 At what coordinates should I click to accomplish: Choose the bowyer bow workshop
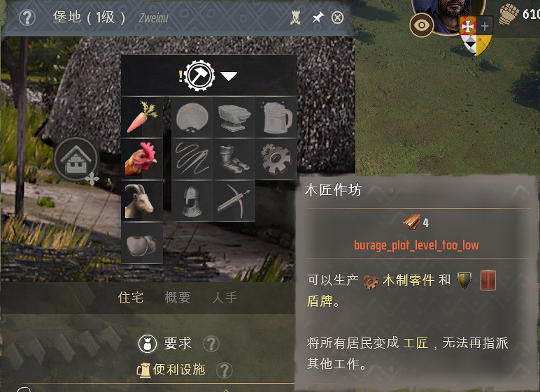pyautogui.click(x=234, y=201)
